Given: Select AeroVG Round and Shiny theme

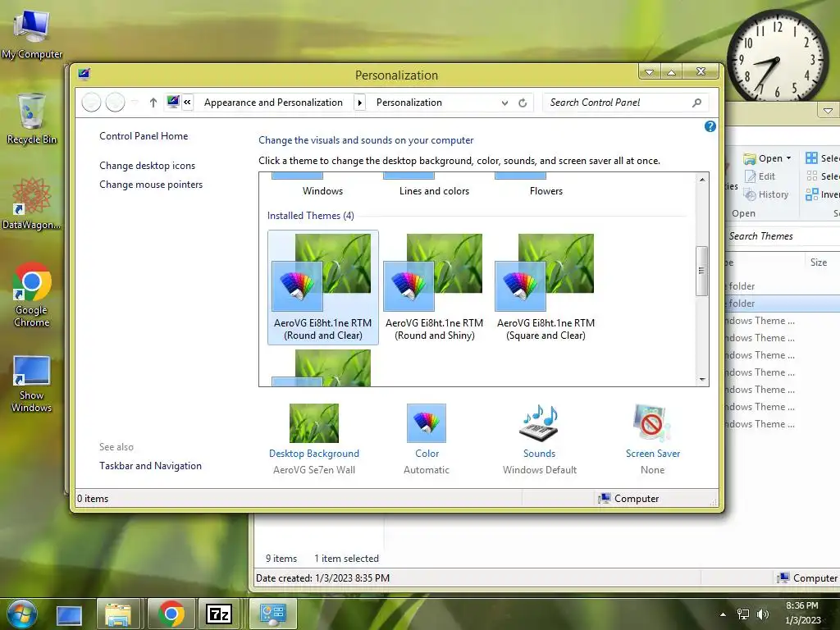Looking at the screenshot, I should coord(435,287).
